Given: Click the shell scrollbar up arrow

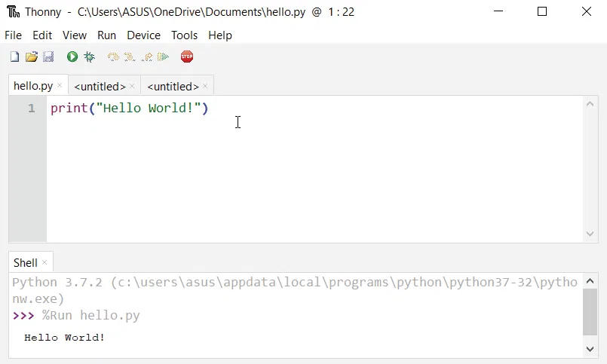Looking at the screenshot, I should coord(590,281).
